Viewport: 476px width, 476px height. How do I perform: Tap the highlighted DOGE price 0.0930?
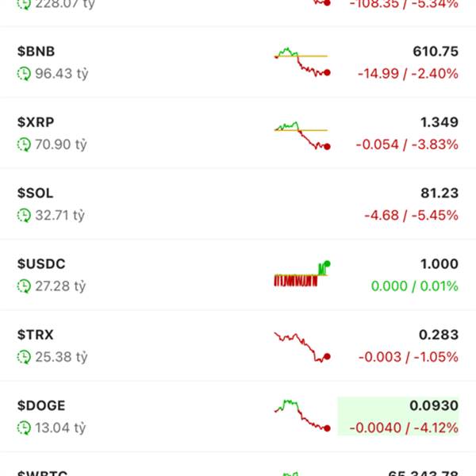[434, 405]
